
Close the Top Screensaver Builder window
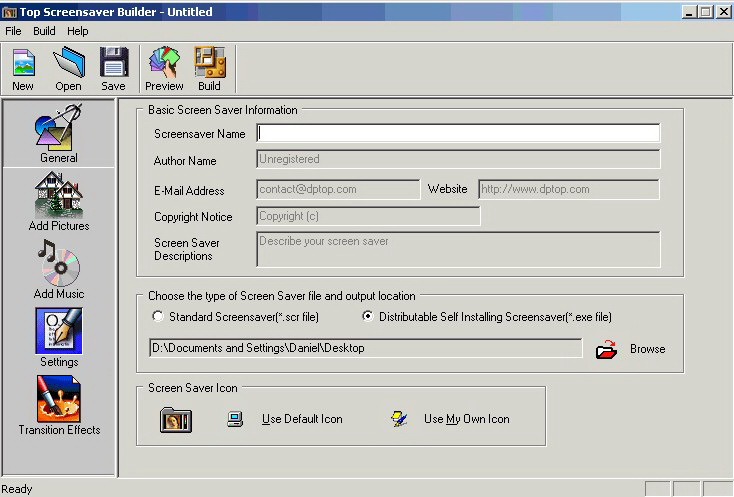tap(723, 12)
